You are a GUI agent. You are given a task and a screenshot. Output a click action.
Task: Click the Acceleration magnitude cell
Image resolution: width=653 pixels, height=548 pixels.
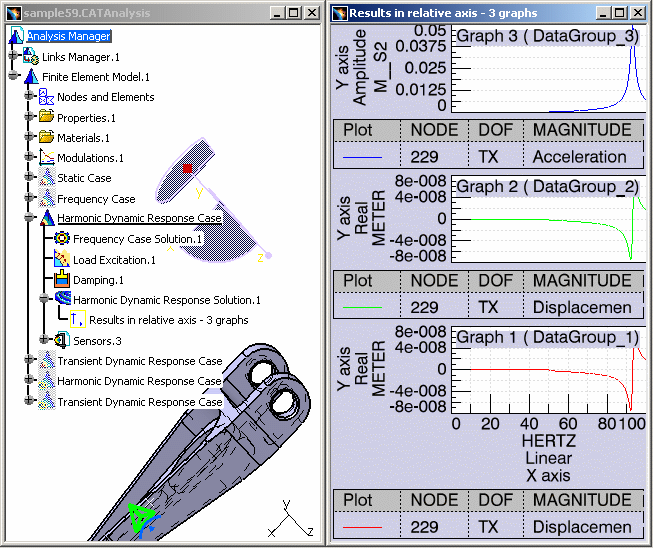point(580,157)
